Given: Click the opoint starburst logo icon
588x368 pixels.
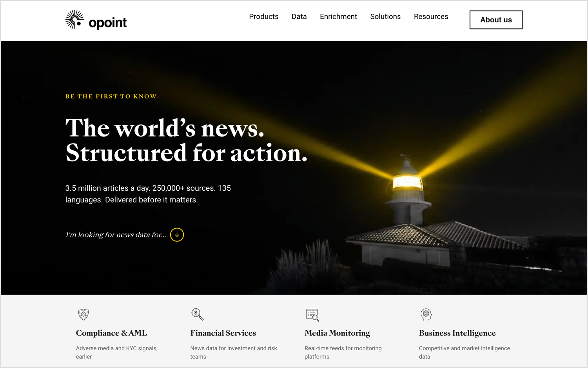Looking at the screenshot, I should [x=74, y=20].
